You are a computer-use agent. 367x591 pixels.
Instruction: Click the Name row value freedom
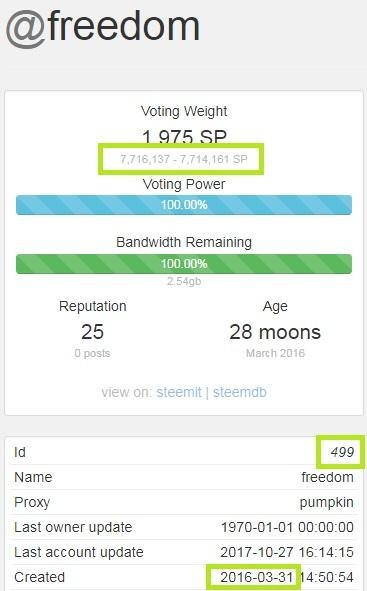pos(327,477)
